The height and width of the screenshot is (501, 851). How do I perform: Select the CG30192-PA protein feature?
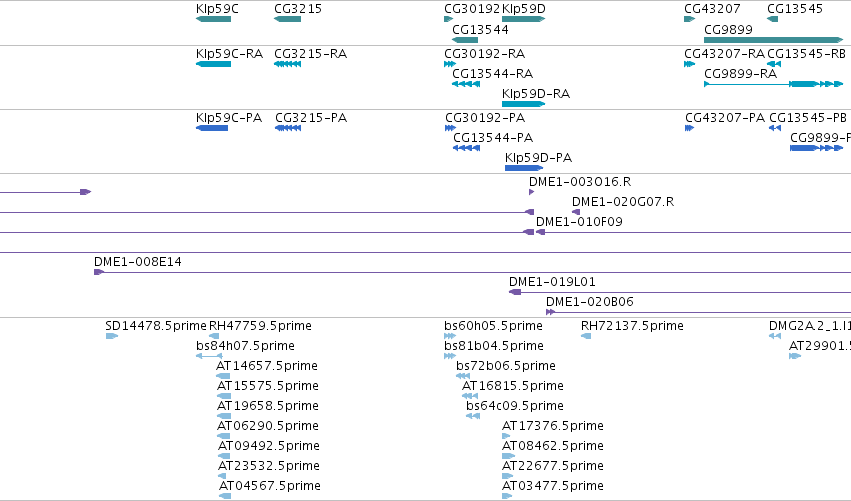[x=450, y=128]
